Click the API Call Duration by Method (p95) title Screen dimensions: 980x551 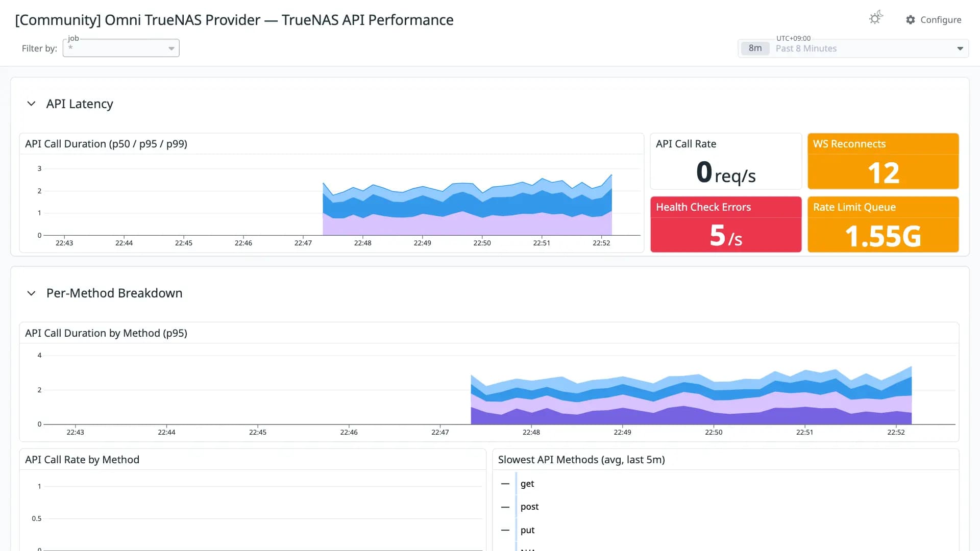pyautogui.click(x=106, y=333)
